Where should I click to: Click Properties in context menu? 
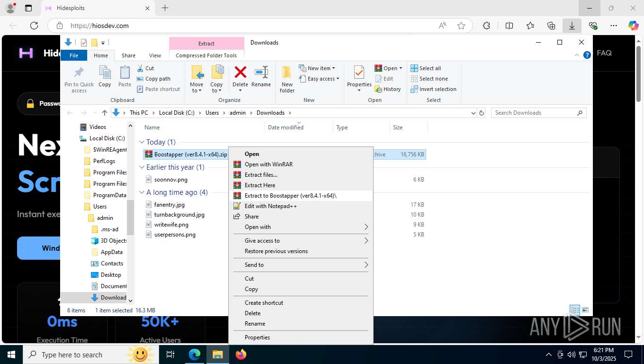[301, 337]
